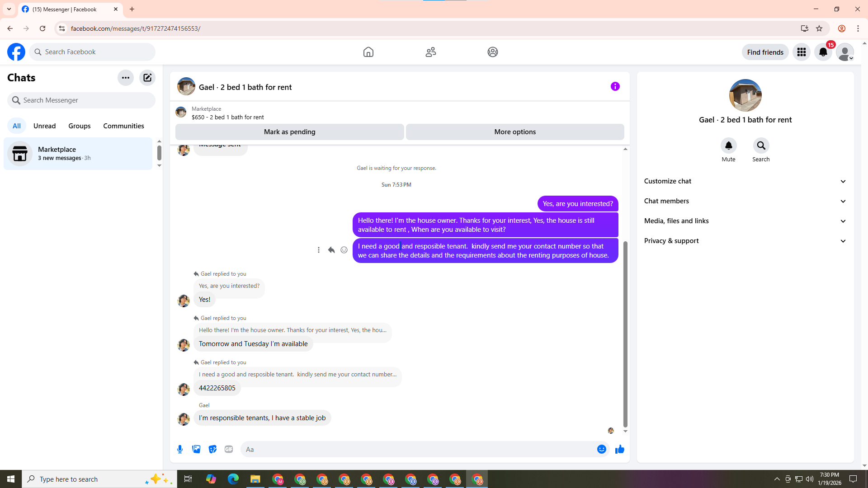Click the voice clip microphone icon
The image size is (868, 488).
click(x=180, y=449)
